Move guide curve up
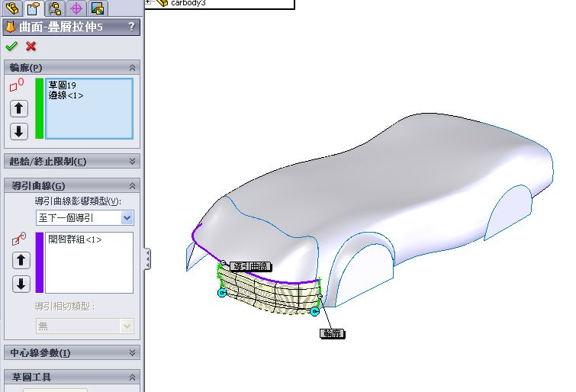 (21, 260)
